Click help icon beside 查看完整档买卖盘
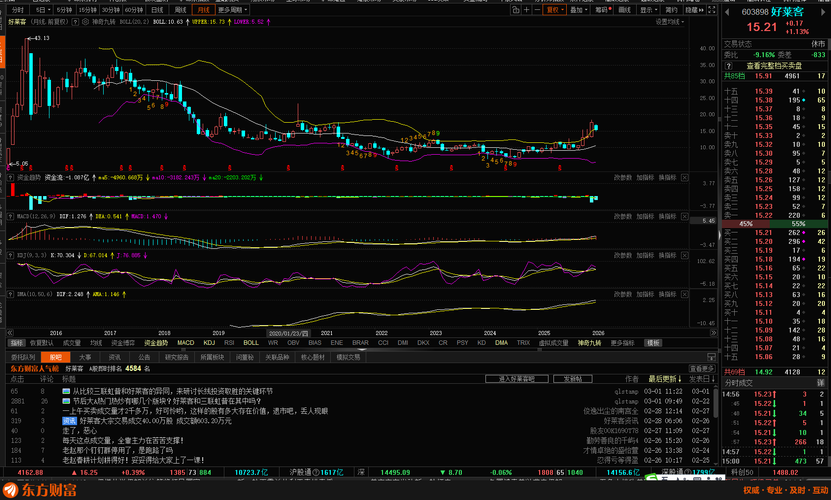 (x=729, y=66)
